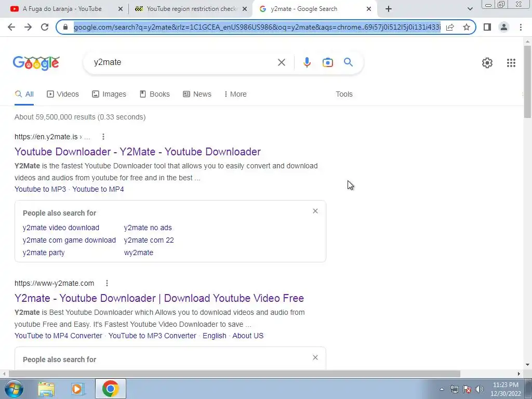Viewport: 532px width, 399px height.
Task: Close the 'A Fuga do Laranja' tab
Action: point(121,9)
